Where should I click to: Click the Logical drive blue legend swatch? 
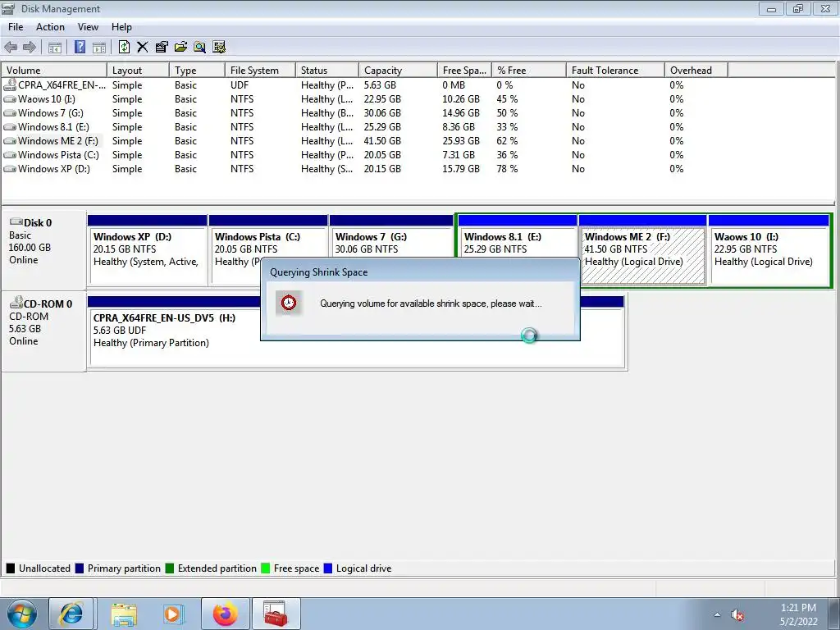tap(328, 568)
